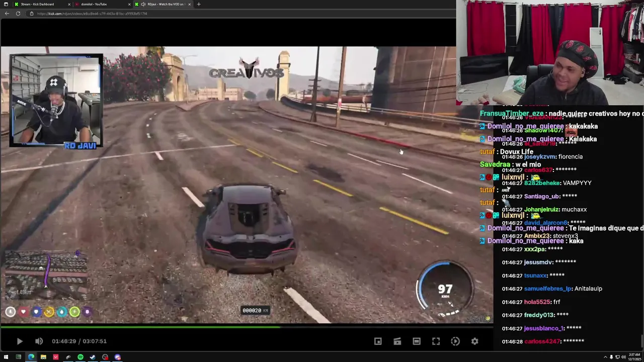Click overlay chat name Savedraa

[x=495, y=164]
